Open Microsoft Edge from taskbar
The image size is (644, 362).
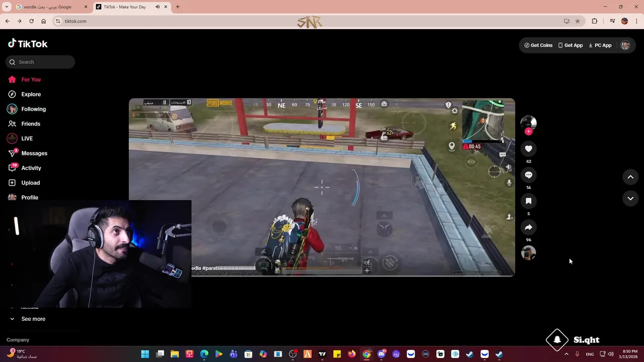204,354
